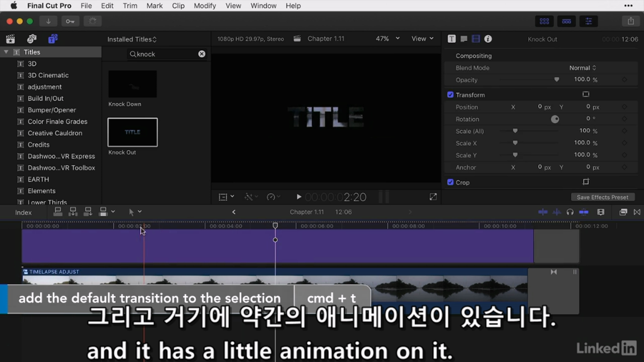Click the knock title search field
This screenshot has height=362, width=644.
point(166,54)
